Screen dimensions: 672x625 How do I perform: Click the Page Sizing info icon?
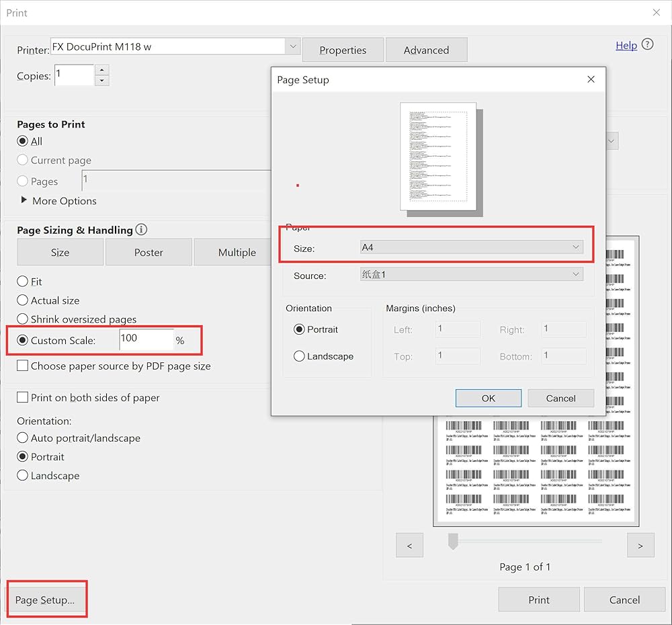pyautogui.click(x=141, y=230)
